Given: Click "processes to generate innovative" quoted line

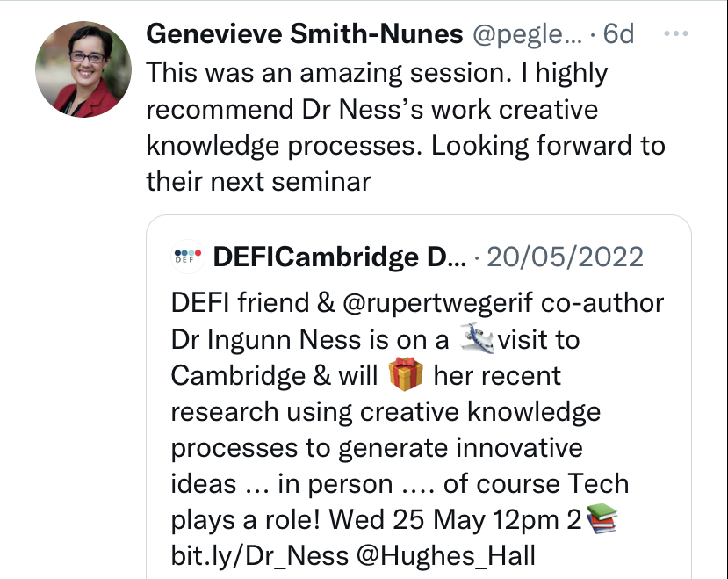Looking at the screenshot, I should point(377,448).
